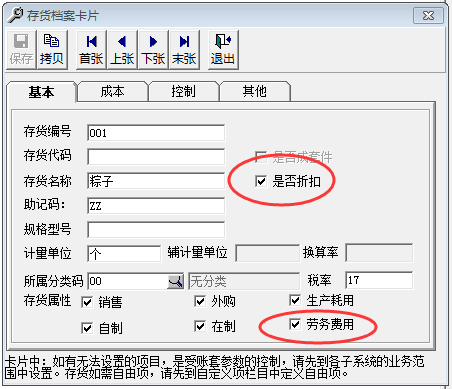Viewport: 452px width, 389px height.
Task: Click the 助记码 field containing ZZ
Action: click(x=156, y=206)
